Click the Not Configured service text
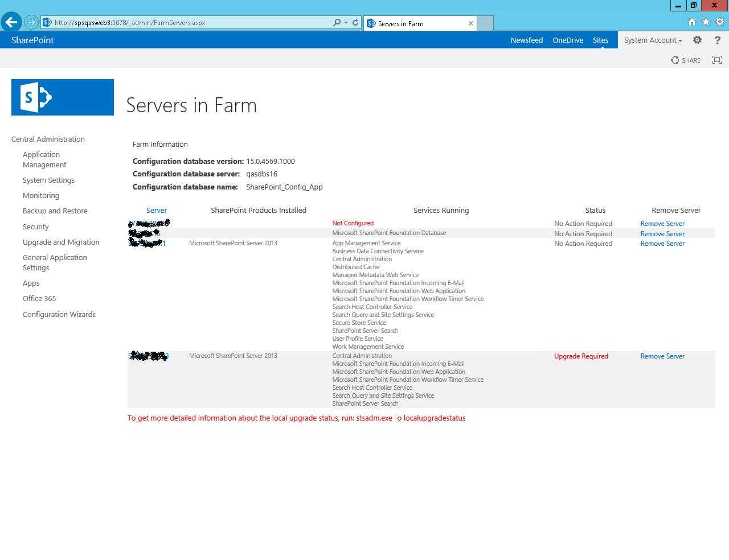729x560 pixels. tap(353, 223)
